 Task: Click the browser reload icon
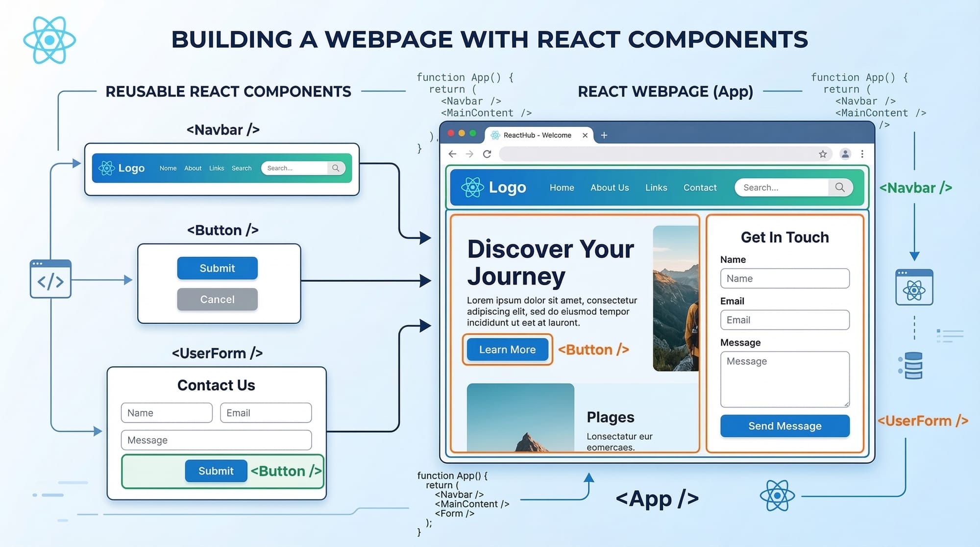487,153
